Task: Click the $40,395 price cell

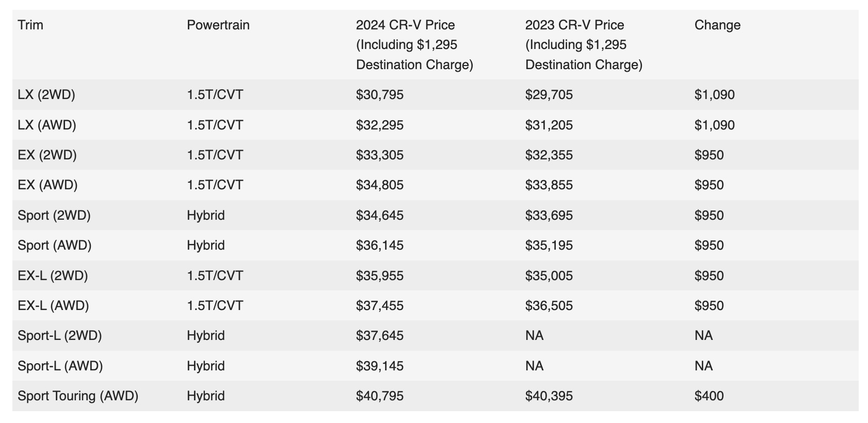Action: tap(549, 396)
